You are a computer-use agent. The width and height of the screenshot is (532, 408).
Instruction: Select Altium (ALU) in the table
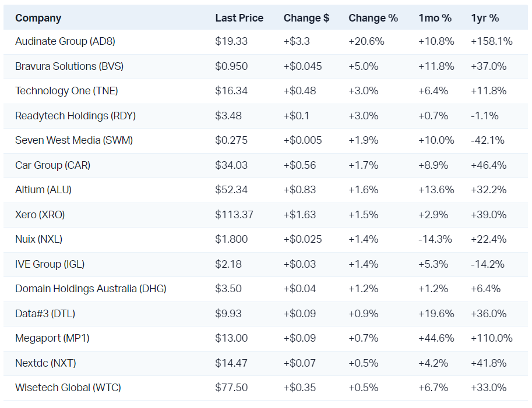point(43,190)
